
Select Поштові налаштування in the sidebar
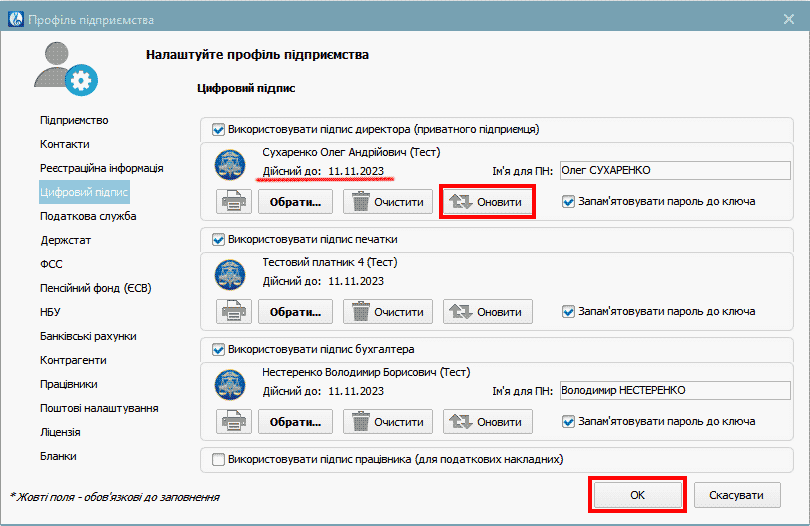point(99,408)
